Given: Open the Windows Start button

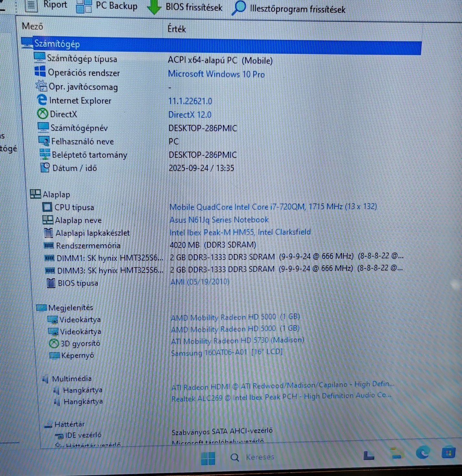Looking at the screenshot, I should (208, 458).
